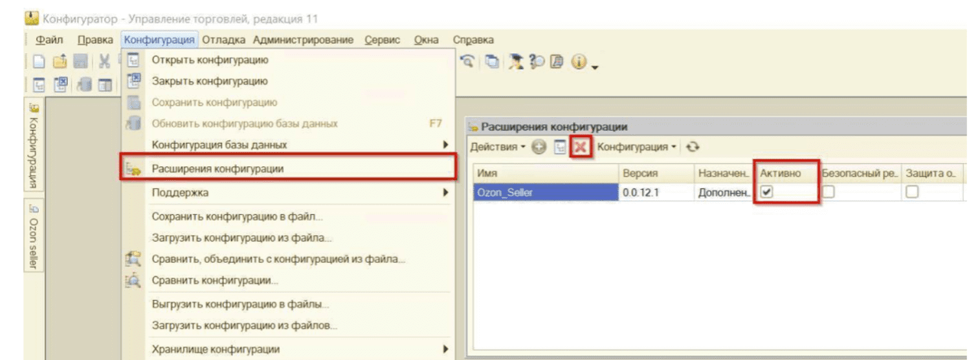Click the open folder icon in toolbar
Viewport: 980px width, 360px height.
60,62
